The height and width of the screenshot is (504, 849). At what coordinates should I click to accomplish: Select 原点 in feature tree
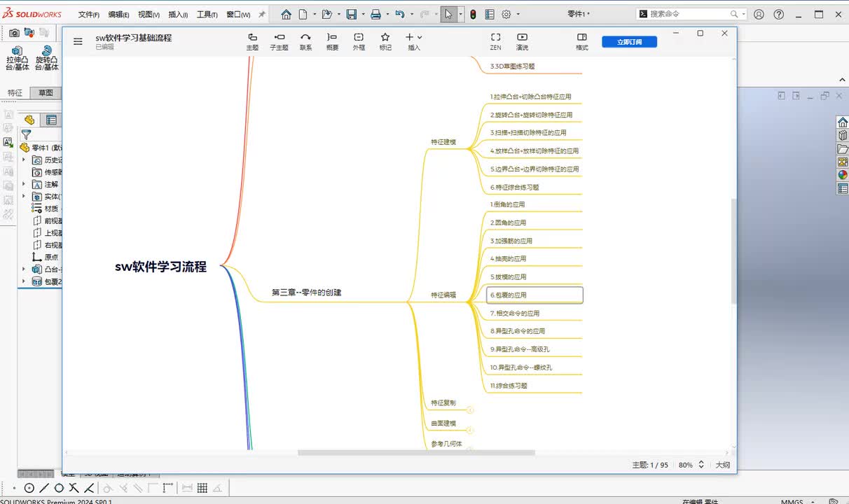[46, 257]
